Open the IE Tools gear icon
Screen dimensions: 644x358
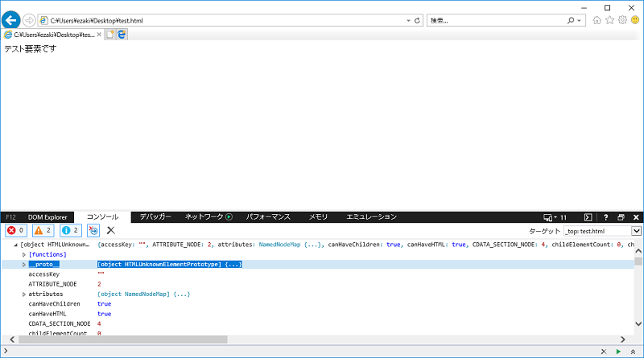622,20
